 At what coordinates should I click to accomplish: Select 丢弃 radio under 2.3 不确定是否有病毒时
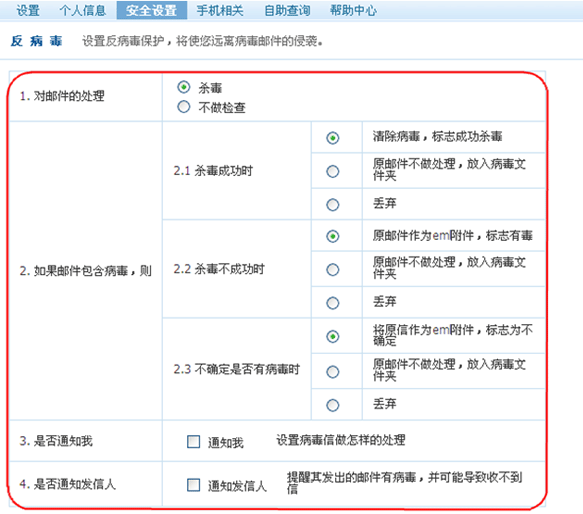332,405
